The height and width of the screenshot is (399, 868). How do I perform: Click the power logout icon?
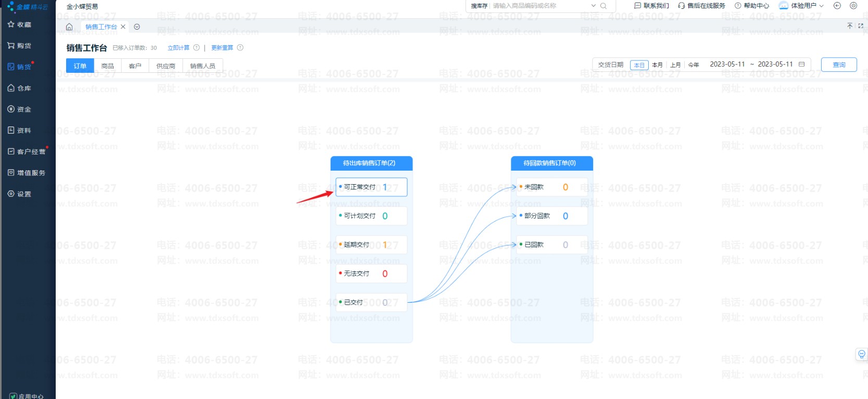[x=853, y=6]
